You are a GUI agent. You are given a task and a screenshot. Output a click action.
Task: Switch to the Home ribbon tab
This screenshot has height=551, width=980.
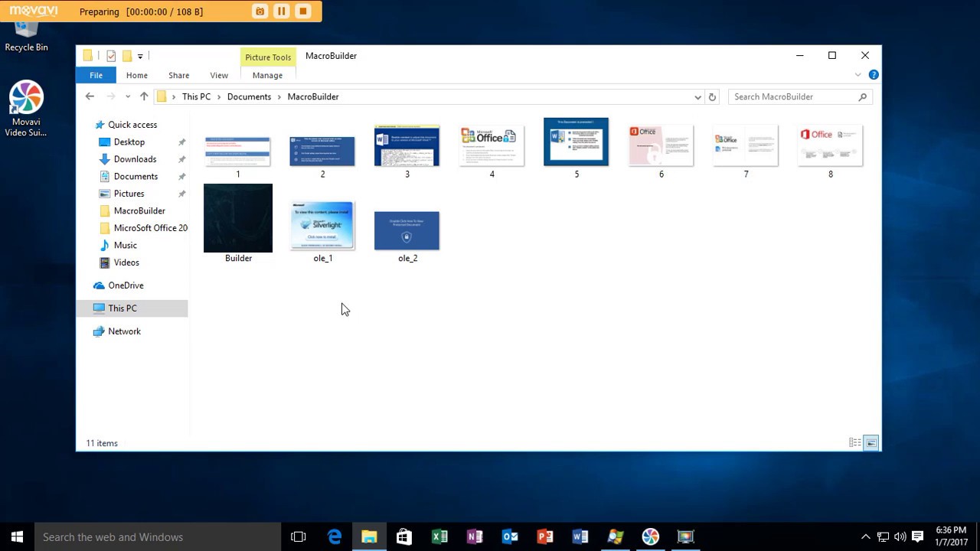point(137,75)
